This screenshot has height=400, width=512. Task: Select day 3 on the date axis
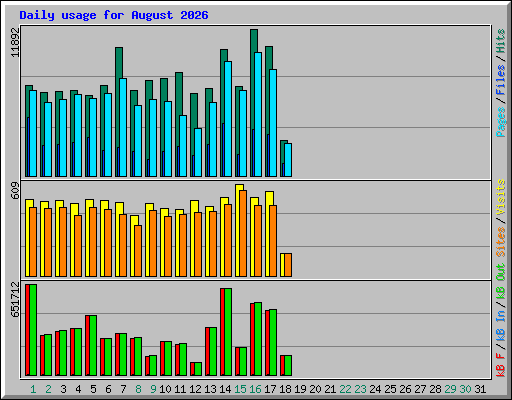63,389
